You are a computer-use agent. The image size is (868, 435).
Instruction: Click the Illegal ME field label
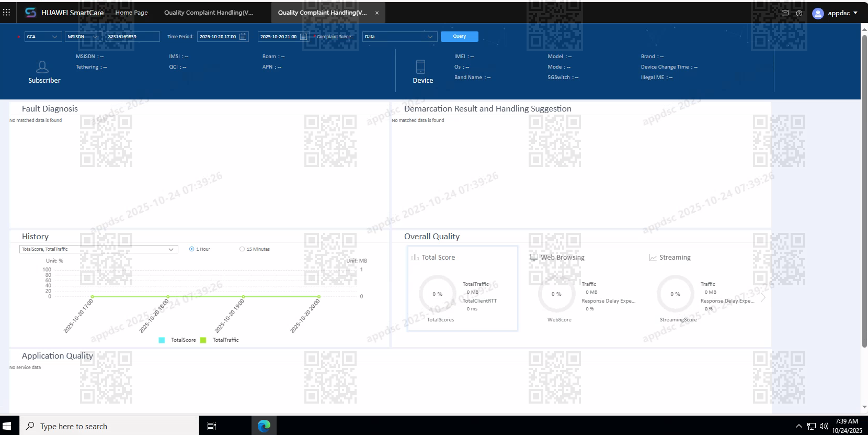[653, 77]
